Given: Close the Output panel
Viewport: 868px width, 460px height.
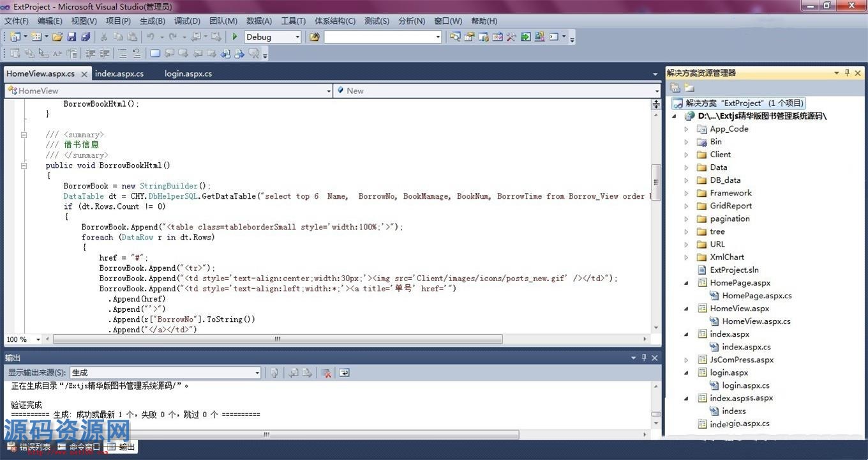Looking at the screenshot, I should pyautogui.click(x=654, y=358).
